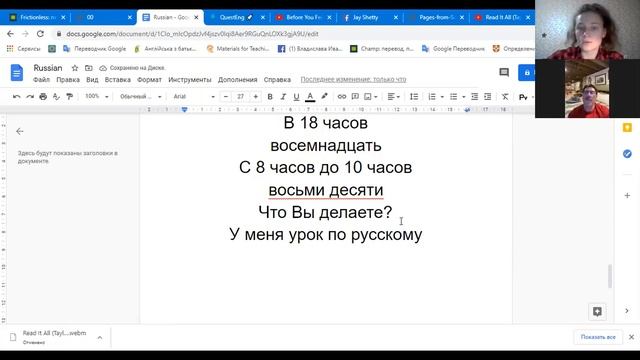The width and height of the screenshot is (640, 360).
Task: Open Google Keep side panel
Action: point(627,128)
